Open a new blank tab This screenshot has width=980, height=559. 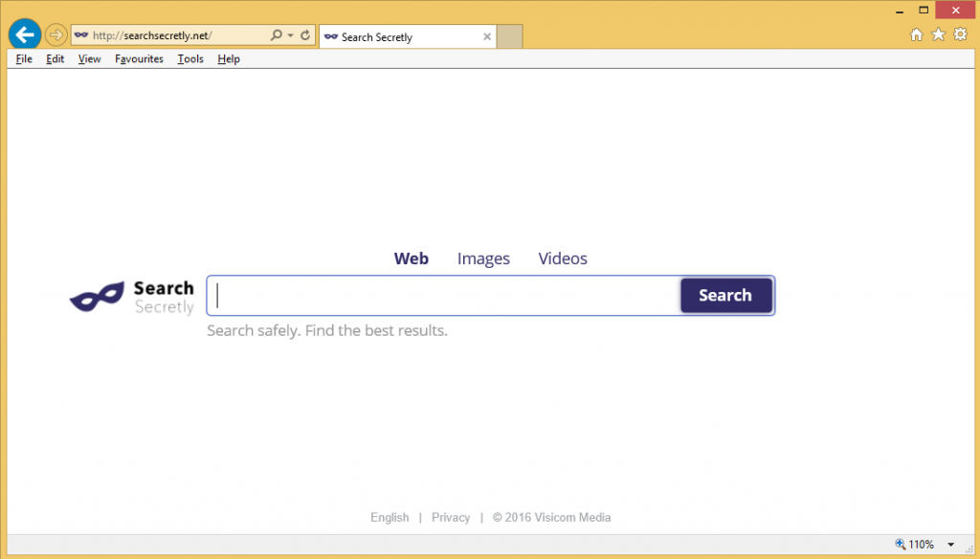pyautogui.click(x=510, y=37)
